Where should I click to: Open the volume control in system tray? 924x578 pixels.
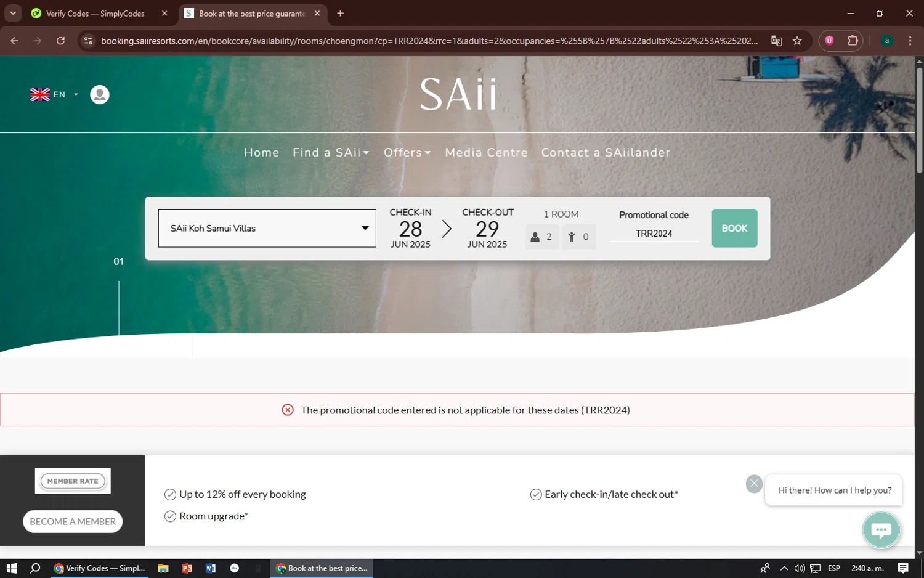[800, 568]
